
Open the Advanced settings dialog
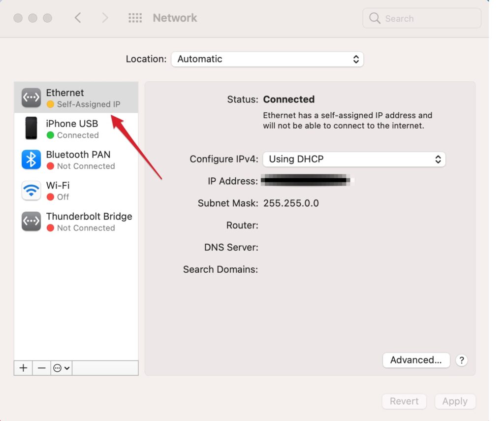(x=416, y=360)
